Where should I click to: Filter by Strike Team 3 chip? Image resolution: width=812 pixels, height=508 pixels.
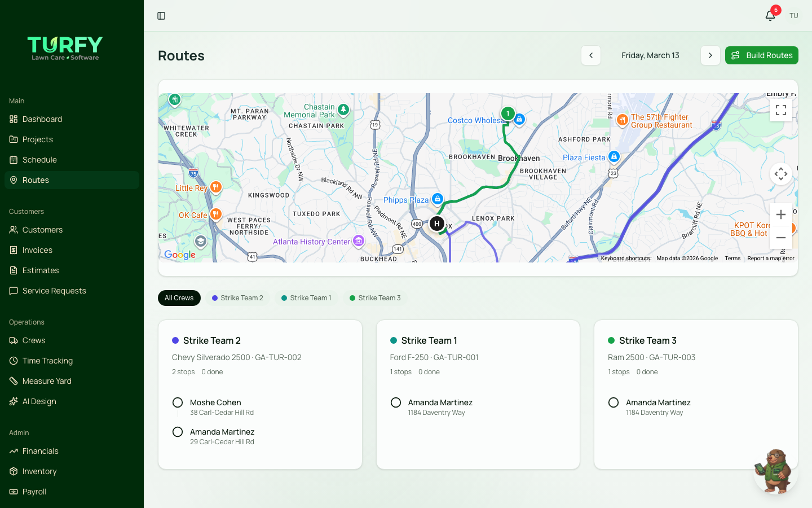(375, 298)
